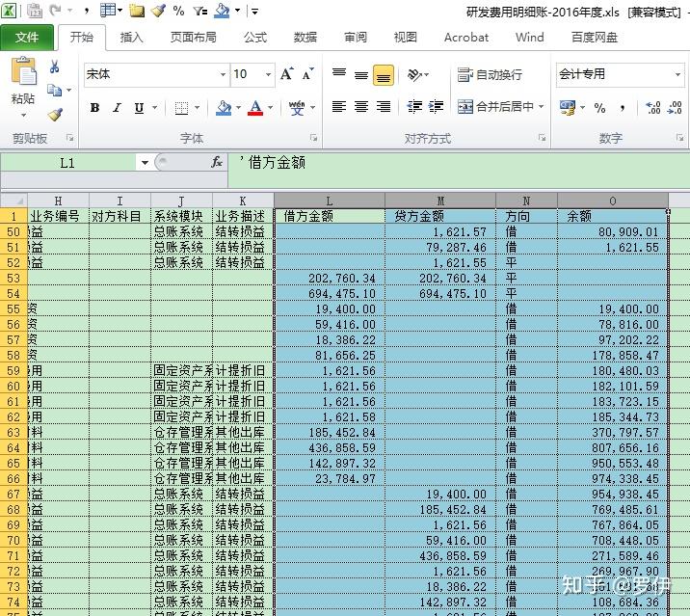Align text left
Screen dimensions: 690x616
[339, 107]
